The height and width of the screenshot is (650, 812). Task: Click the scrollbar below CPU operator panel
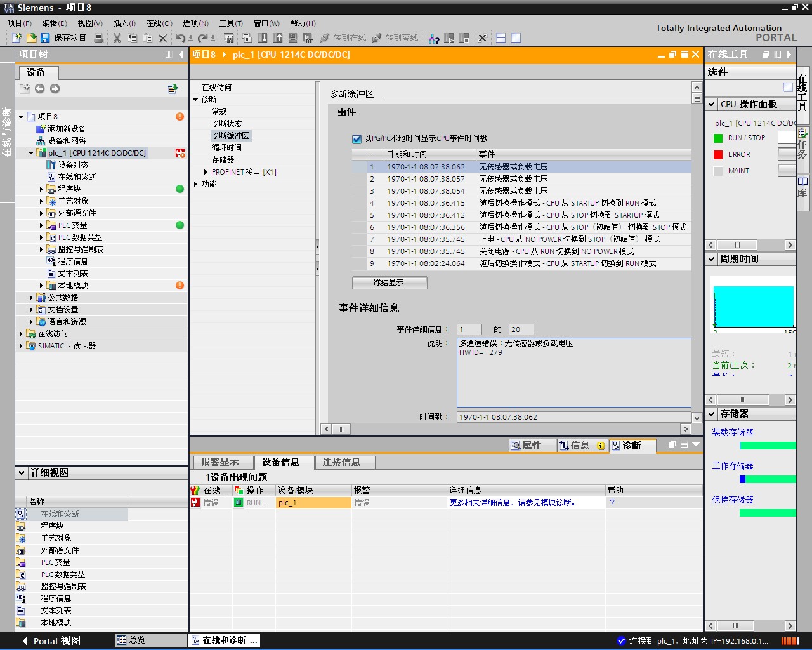click(x=750, y=245)
